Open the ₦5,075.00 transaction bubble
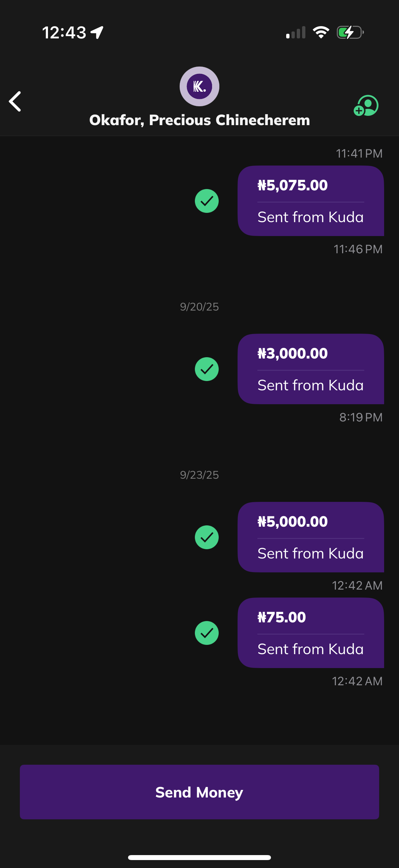The height and width of the screenshot is (868, 399). (310, 201)
